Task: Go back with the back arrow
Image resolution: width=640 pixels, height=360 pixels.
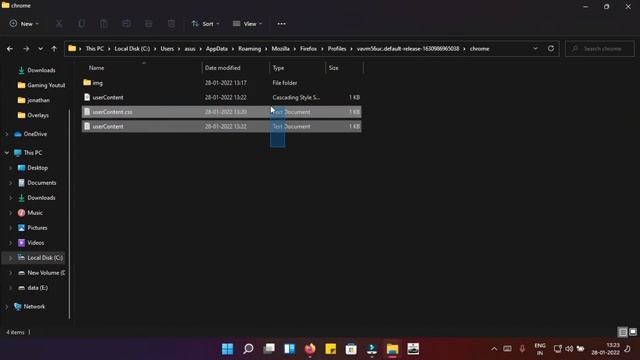Action: (x=10, y=49)
